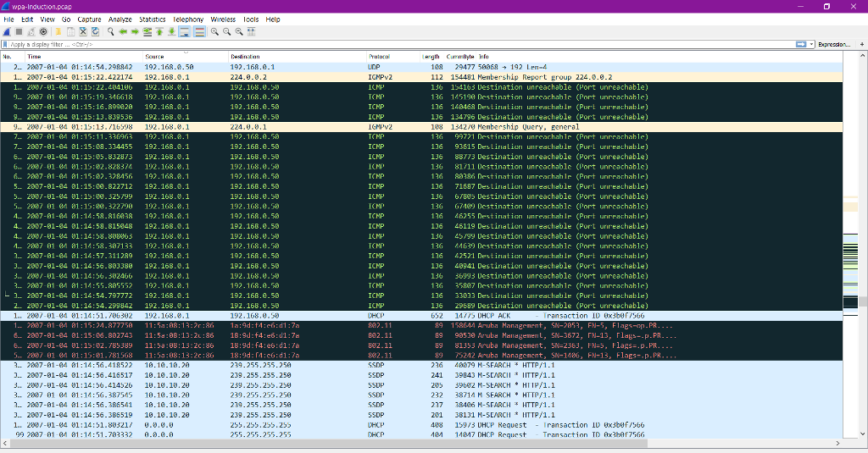Click the display filter input field

click(401, 44)
